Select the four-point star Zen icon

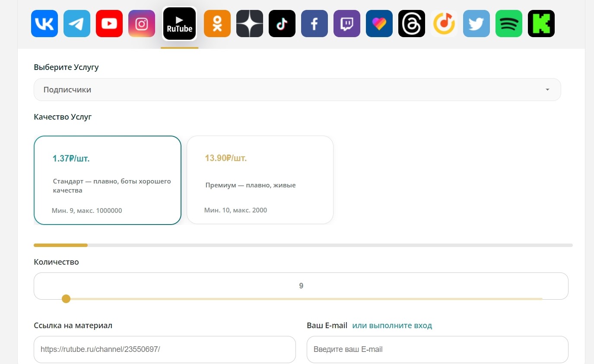[250, 23]
